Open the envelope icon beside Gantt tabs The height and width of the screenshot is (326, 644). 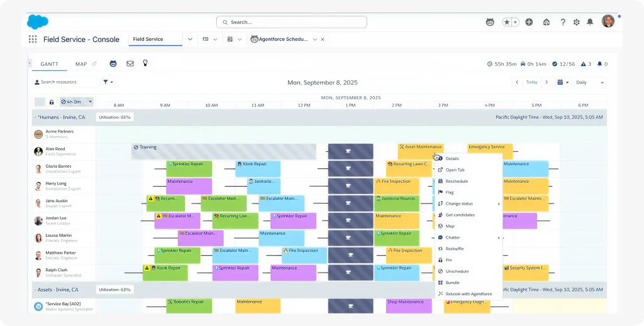[130, 63]
